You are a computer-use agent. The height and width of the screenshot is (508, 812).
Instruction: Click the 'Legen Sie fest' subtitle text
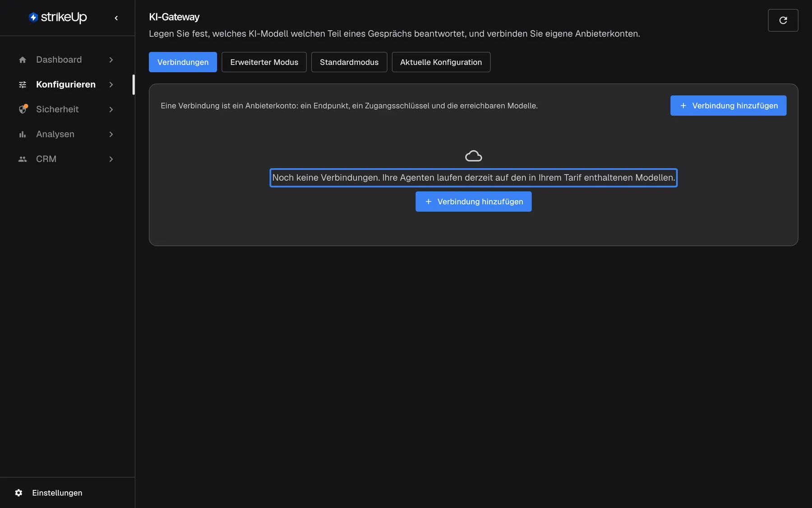(394, 34)
